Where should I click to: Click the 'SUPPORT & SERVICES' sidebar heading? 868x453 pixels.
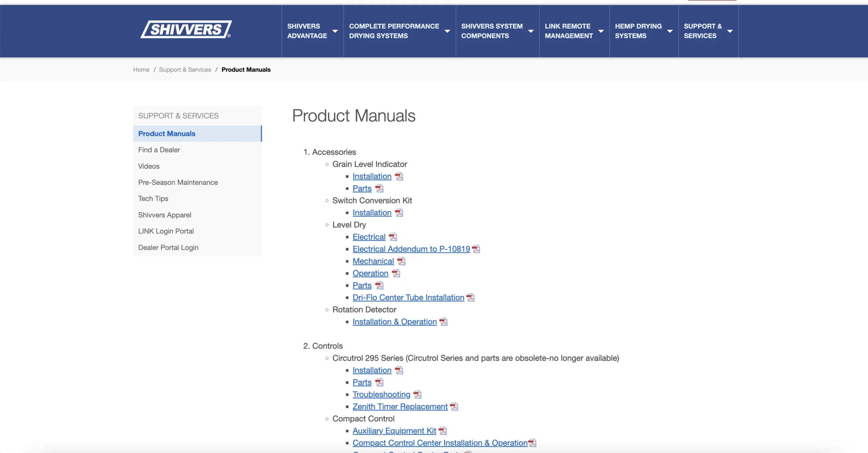click(x=178, y=116)
